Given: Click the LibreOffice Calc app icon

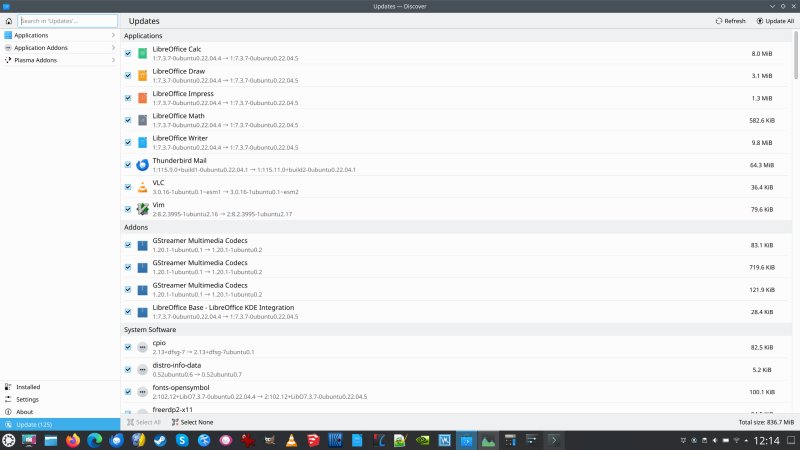Looking at the screenshot, I should coord(142,53).
